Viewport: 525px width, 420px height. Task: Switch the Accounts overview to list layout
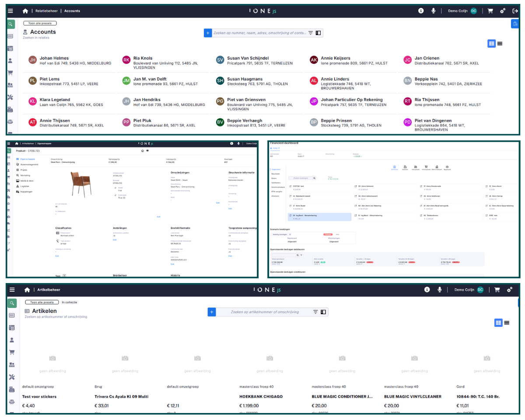[x=500, y=43]
